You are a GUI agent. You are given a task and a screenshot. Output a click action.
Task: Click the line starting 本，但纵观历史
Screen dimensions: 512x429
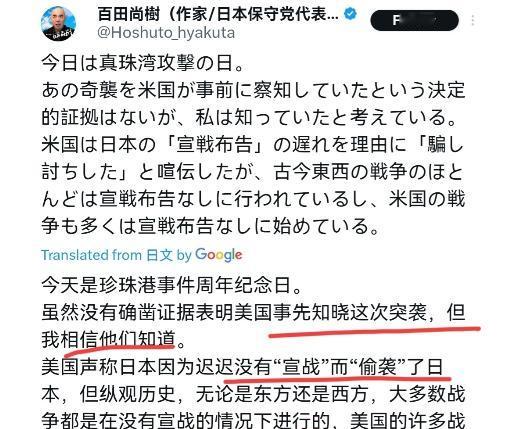pyautogui.click(x=253, y=395)
